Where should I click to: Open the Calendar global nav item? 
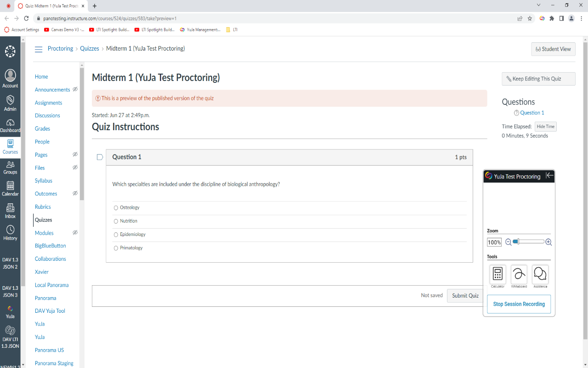pos(10,189)
